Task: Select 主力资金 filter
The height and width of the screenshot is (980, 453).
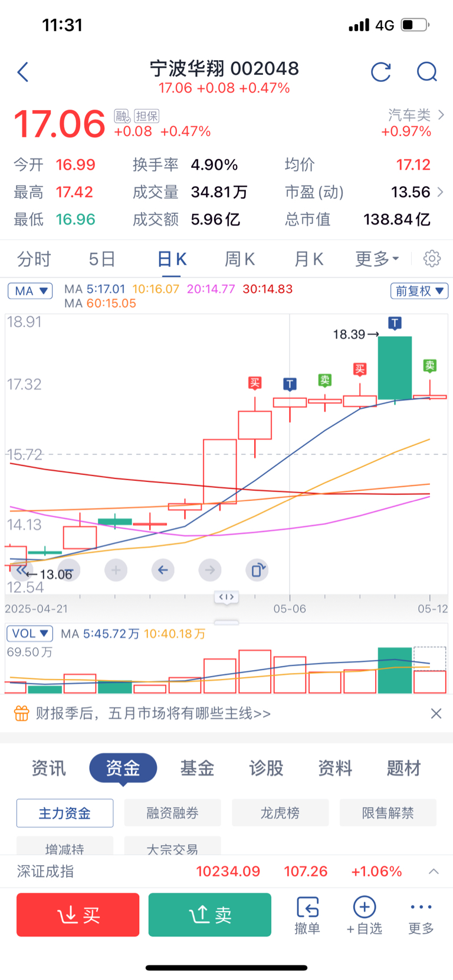Action: tap(65, 813)
